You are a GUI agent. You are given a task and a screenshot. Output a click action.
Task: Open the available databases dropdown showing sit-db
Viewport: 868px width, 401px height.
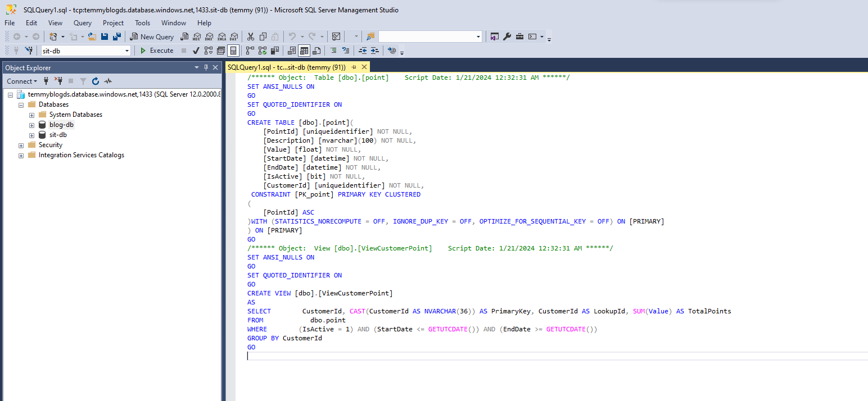click(86, 51)
